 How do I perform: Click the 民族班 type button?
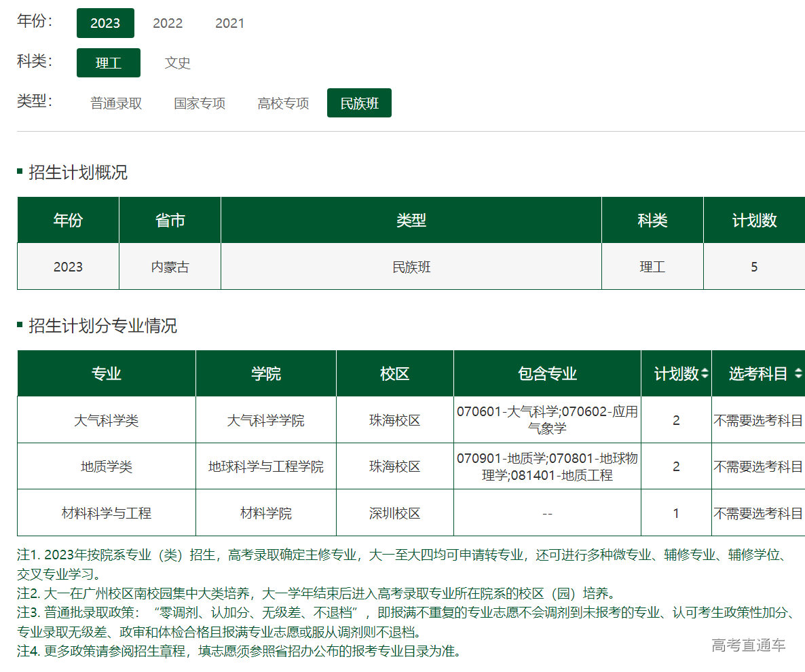pos(359,103)
